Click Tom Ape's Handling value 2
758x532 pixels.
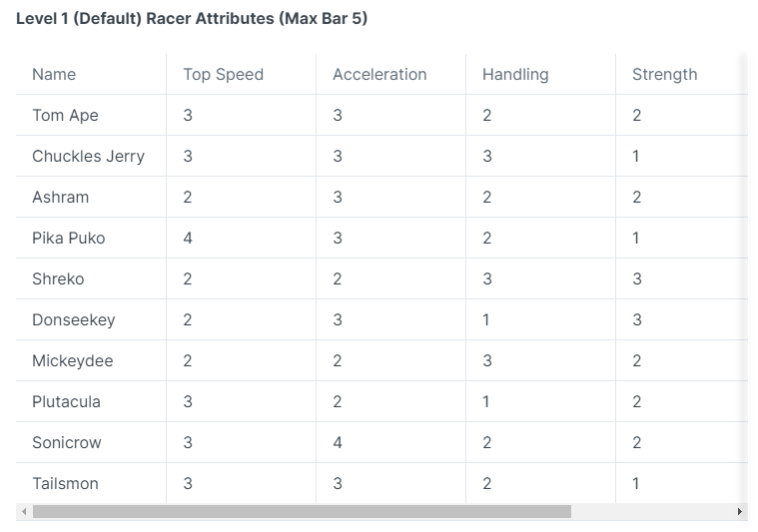(487, 116)
